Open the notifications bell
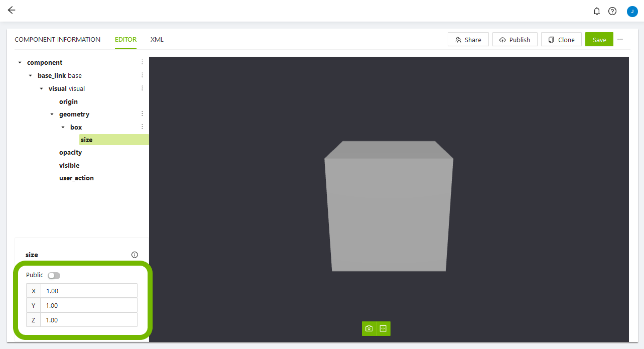644x349 pixels. (x=597, y=11)
